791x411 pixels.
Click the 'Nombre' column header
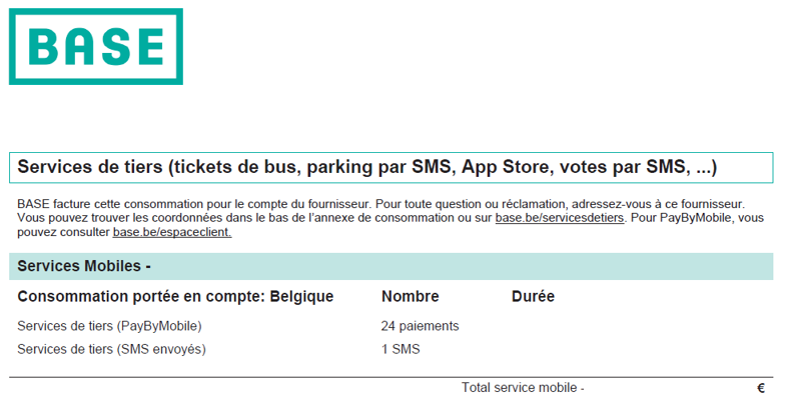point(410,297)
